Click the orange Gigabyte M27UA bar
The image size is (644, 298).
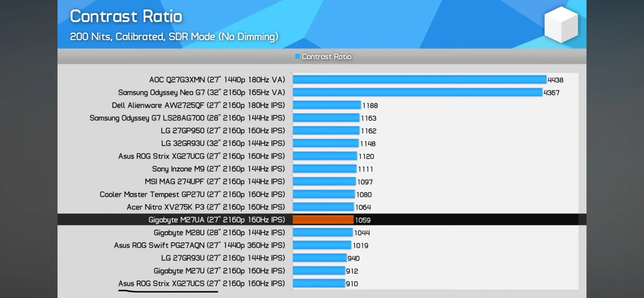(323, 220)
